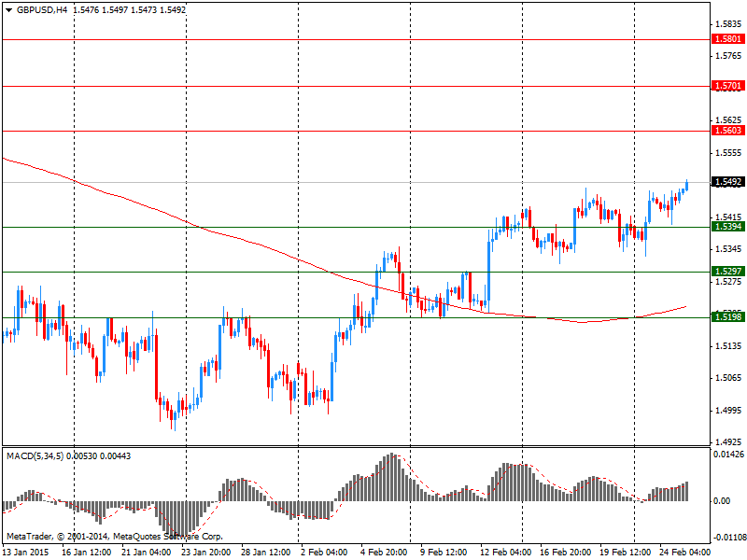
Task: Click the 19 Feb 12:00 time label
Action: click(x=625, y=553)
